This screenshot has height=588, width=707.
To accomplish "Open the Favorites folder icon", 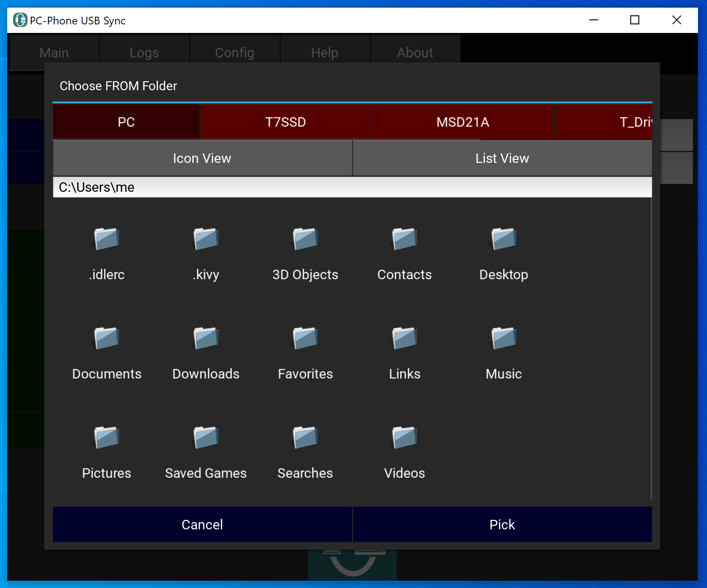I will point(305,338).
